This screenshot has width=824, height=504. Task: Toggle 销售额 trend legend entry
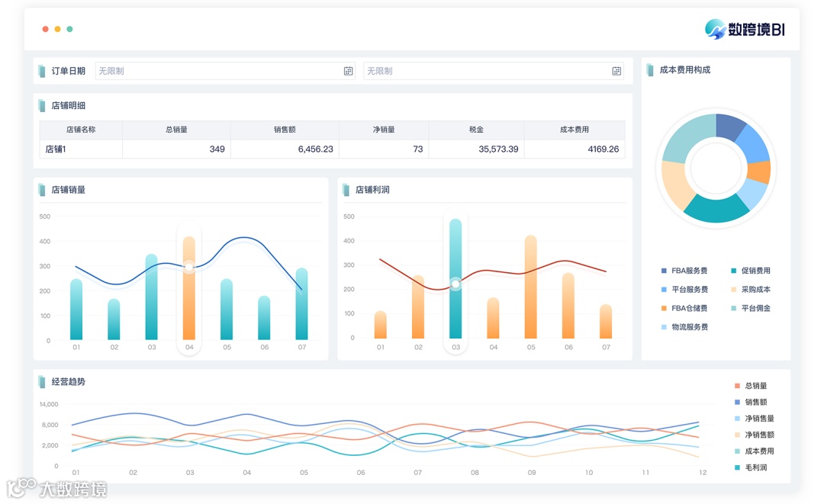coord(751,402)
